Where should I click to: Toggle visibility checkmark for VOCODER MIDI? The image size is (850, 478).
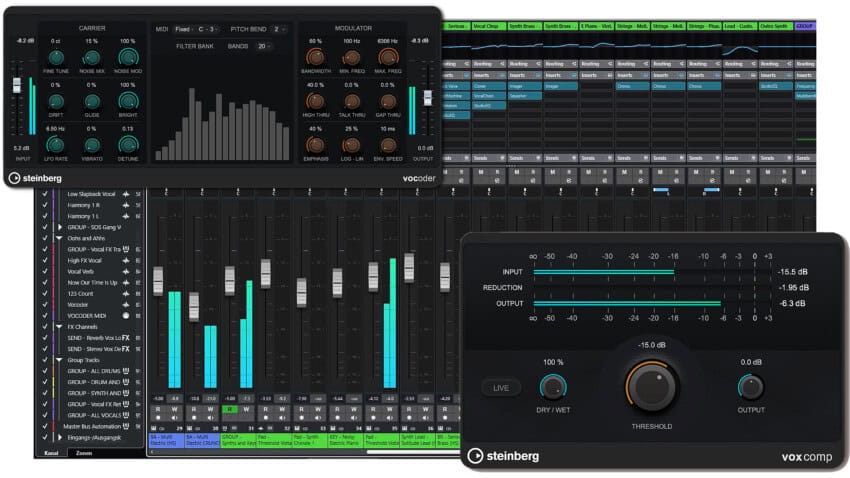(45, 315)
